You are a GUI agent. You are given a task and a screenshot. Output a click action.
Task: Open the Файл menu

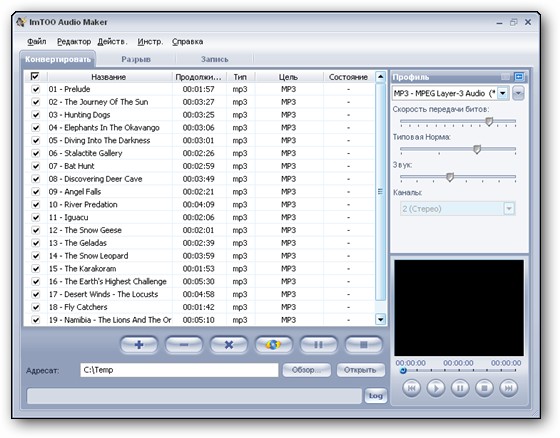[37, 42]
